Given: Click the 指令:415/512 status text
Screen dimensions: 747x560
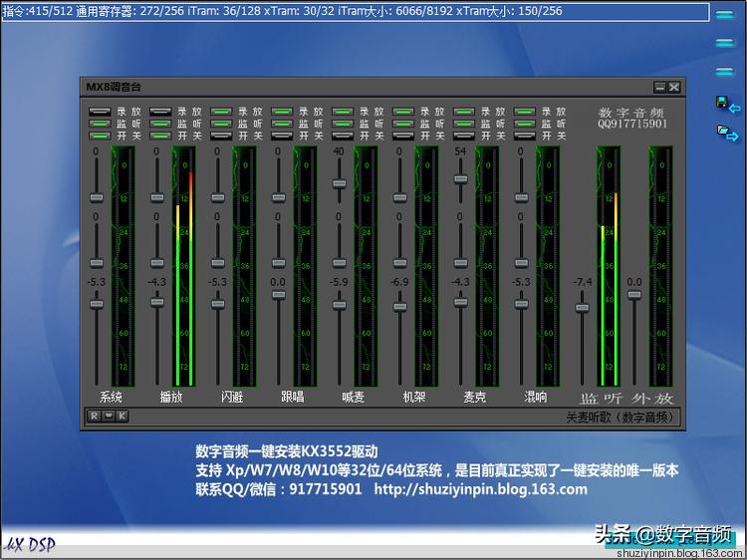Looking at the screenshot, I should point(38,11).
